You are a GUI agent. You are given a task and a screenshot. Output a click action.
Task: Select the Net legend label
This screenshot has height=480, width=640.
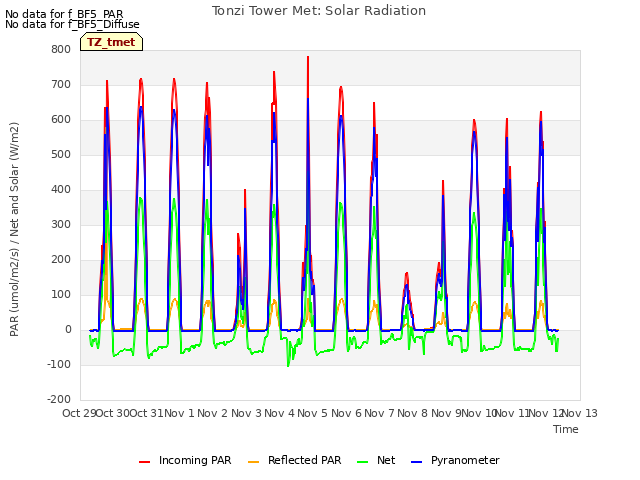click(386, 460)
